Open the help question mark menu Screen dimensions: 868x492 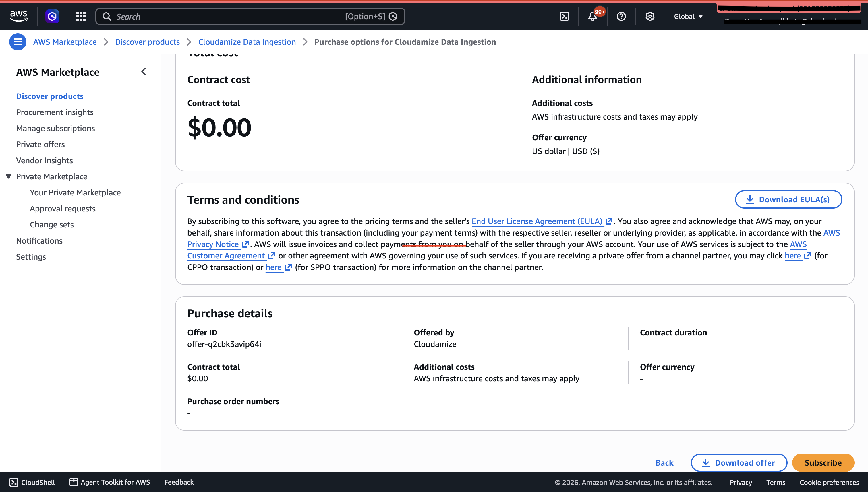[621, 16]
